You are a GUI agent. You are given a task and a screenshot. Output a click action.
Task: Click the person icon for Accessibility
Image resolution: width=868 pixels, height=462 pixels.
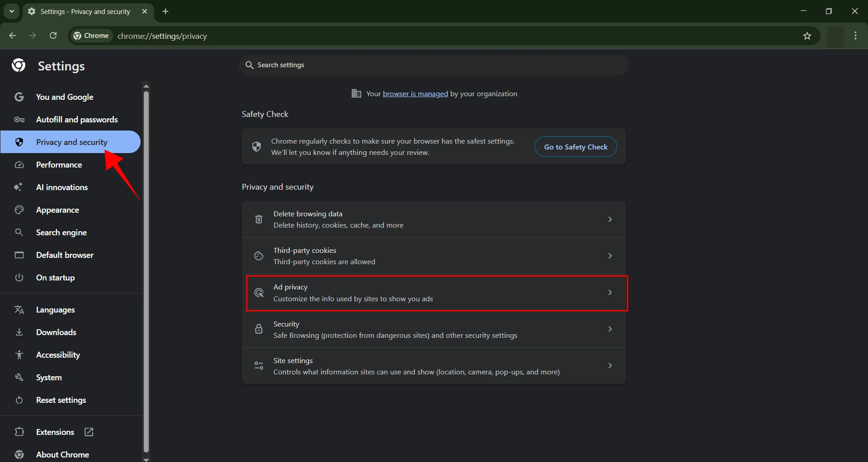(19, 355)
